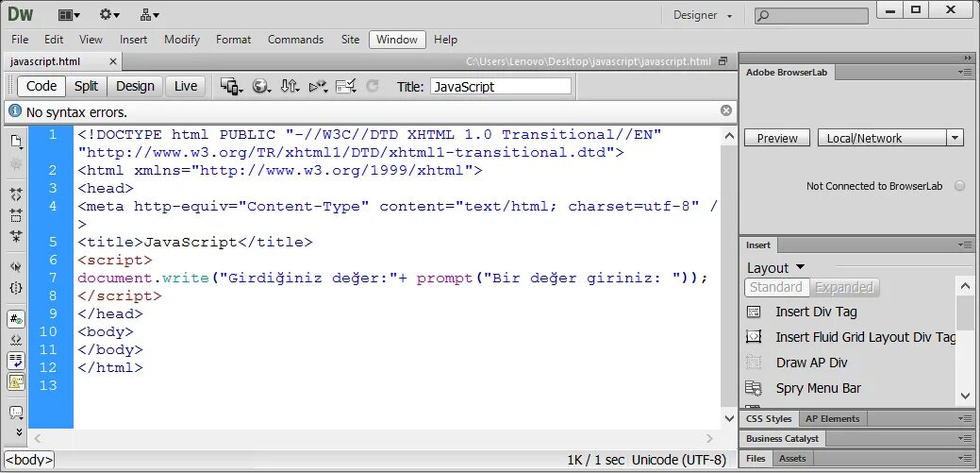
Task: Click the Preview button in BrowserLab
Action: [777, 138]
